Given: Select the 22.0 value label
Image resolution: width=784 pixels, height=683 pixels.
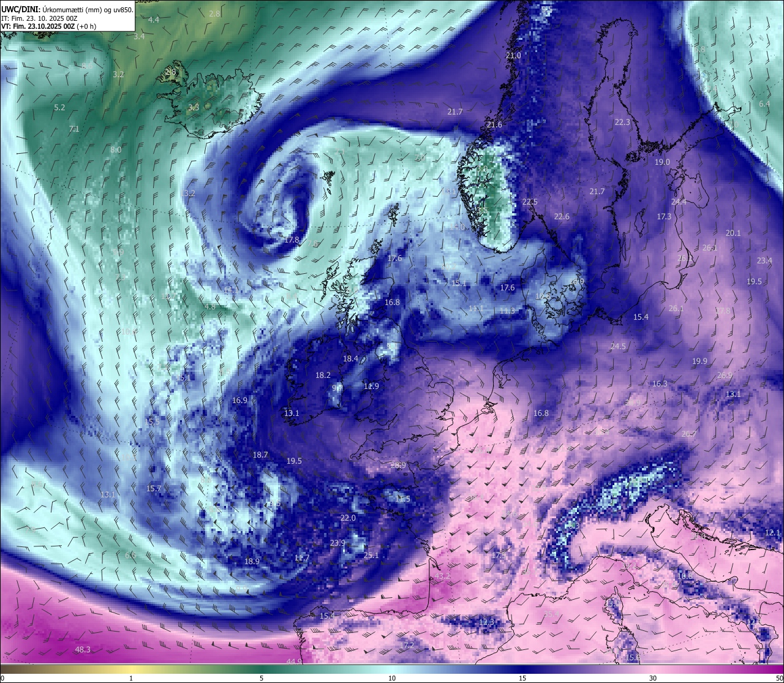Looking at the screenshot, I should point(348,518).
